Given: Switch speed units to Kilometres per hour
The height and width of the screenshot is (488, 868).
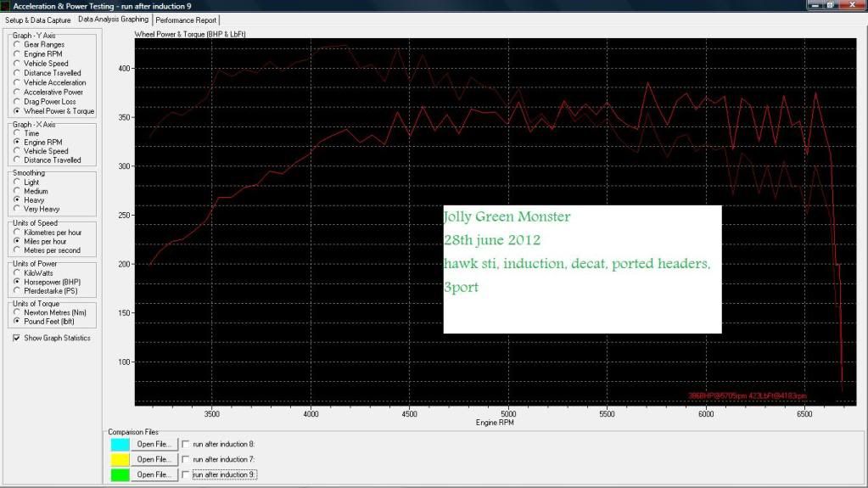Looking at the screenshot, I should pos(17,232).
